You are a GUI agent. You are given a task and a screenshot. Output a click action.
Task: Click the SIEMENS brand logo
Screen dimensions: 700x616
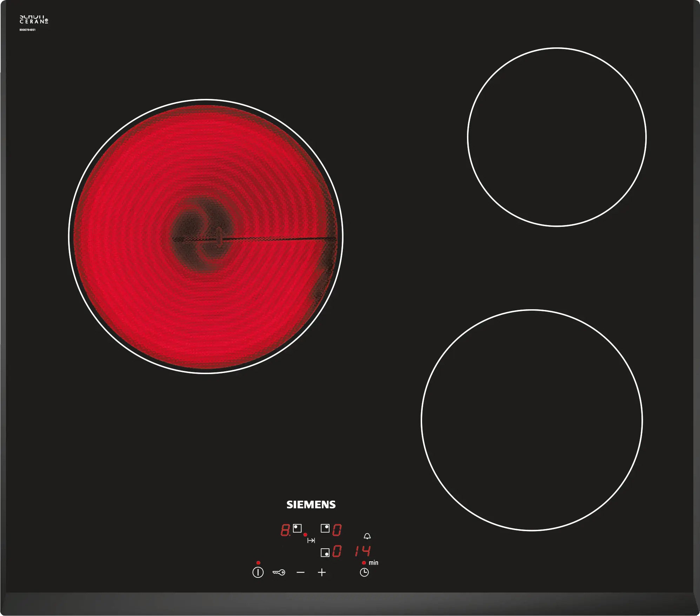pos(311,505)
